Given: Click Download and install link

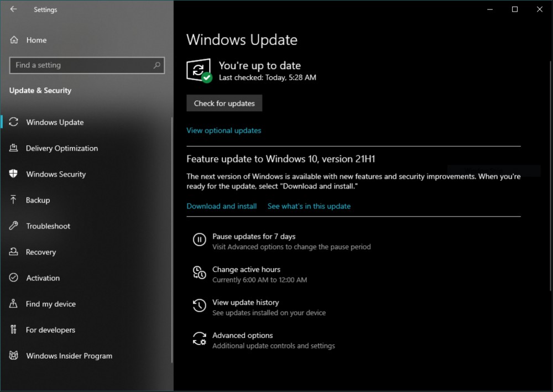Looking at the screenshot, I should pyautogui.click(x=222, y=206).
